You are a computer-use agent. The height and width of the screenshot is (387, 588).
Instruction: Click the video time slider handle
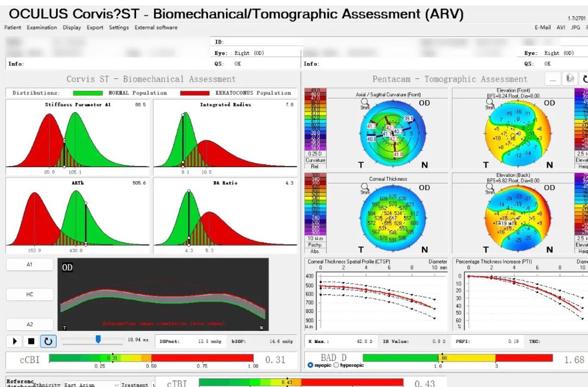point(98,339)
